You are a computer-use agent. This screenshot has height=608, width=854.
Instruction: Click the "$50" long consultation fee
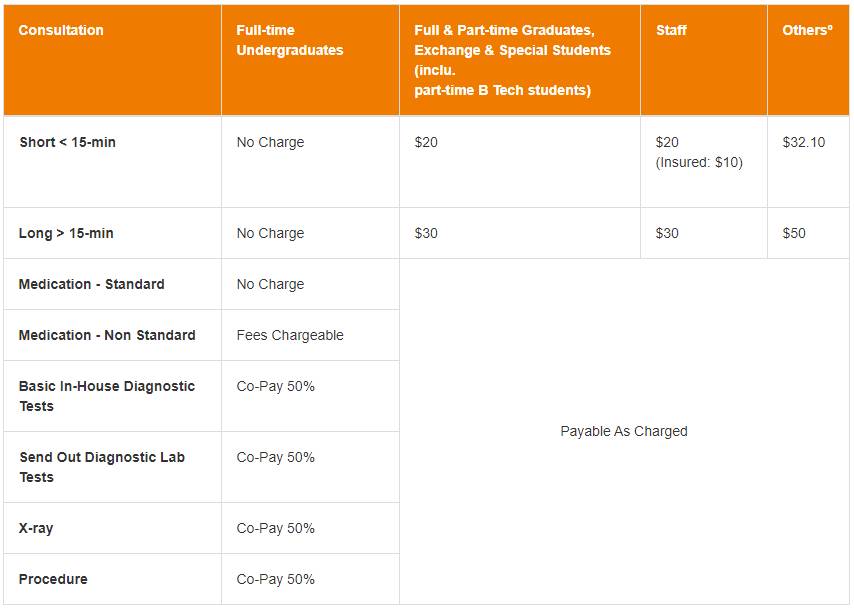pos(794,233)
